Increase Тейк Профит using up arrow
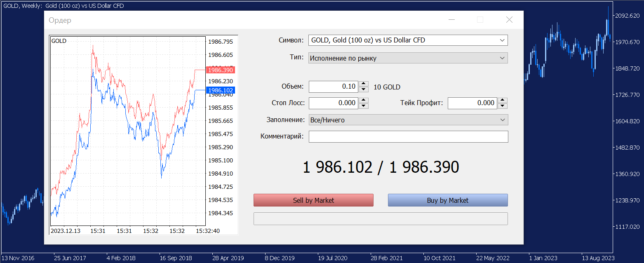Image resolution: width=644 pixels, height=263 pixels. click(x=503, y=101)
